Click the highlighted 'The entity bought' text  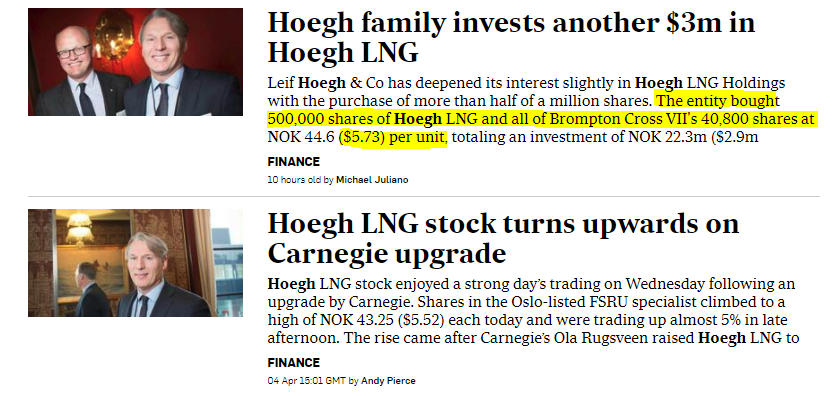point(718,100)
